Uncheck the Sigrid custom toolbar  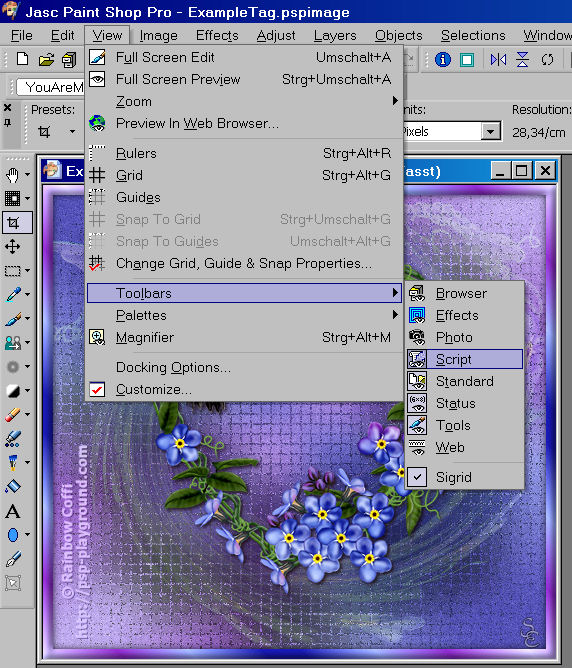(464, 477)
